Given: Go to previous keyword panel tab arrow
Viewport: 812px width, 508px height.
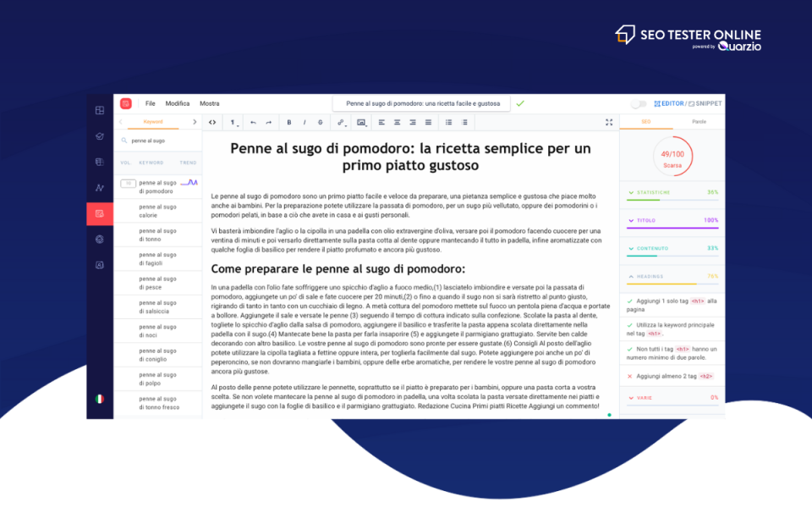Looking at the screenshot, I should [121, 122].
